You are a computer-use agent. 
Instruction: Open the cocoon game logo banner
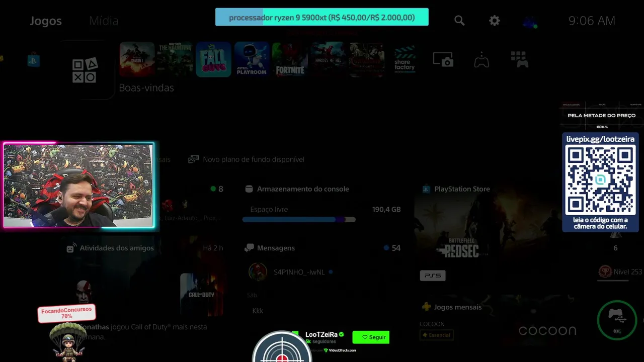tap(547, 330)
